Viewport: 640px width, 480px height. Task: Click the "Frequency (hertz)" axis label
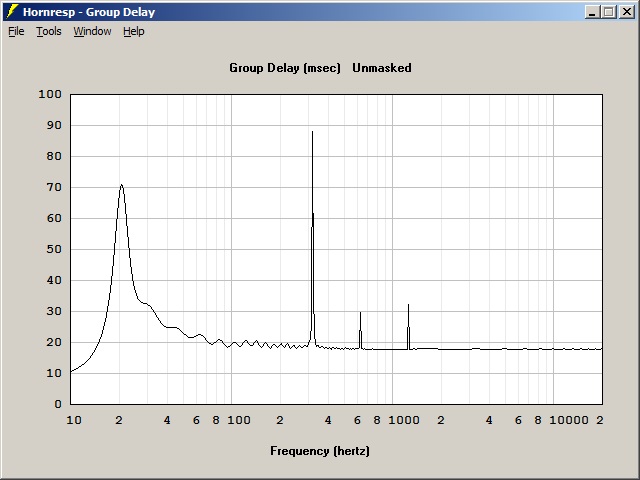[x=320, y=451]
